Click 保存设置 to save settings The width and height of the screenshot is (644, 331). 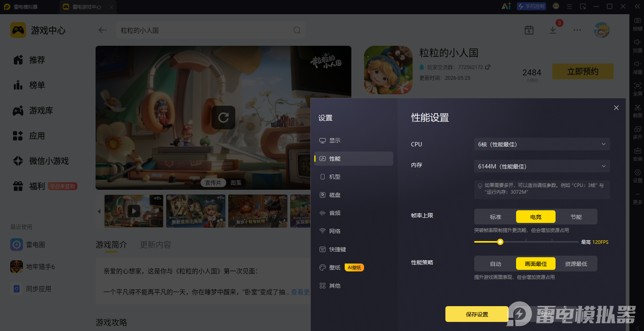point(477,314)
